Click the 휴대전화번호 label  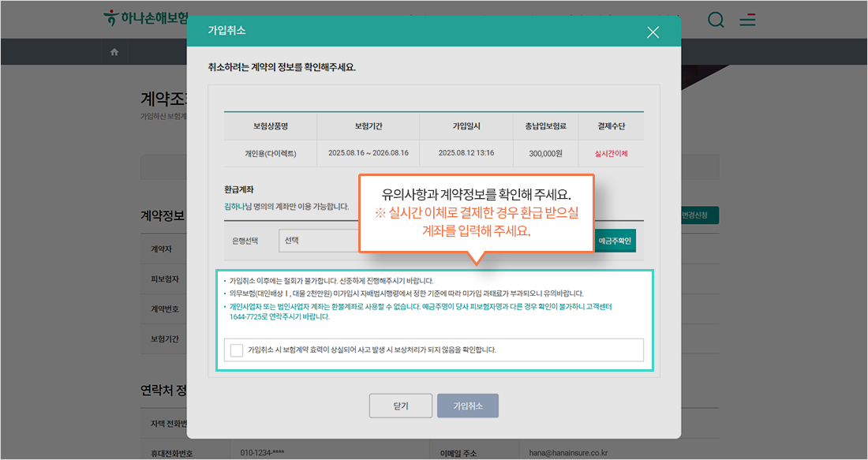pos(171,454)
